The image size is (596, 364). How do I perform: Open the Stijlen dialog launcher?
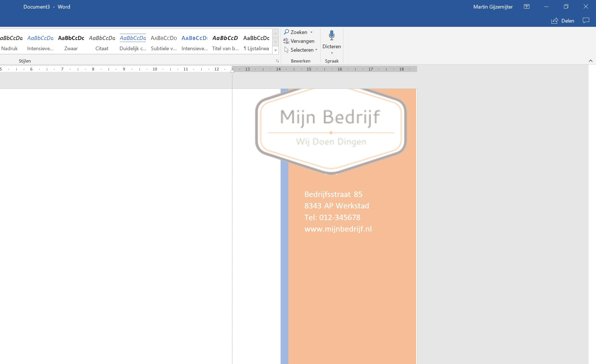click(277, 61)
